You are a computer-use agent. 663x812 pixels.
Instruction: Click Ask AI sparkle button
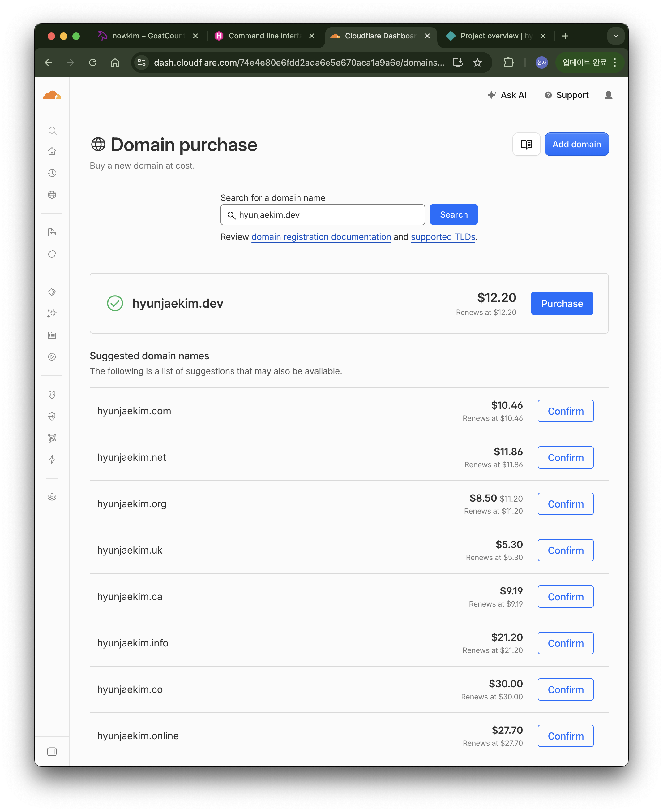coord(507,95)
